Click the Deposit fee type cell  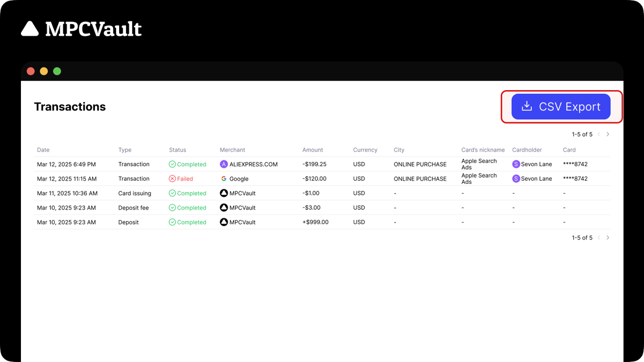tap(134, 208)
